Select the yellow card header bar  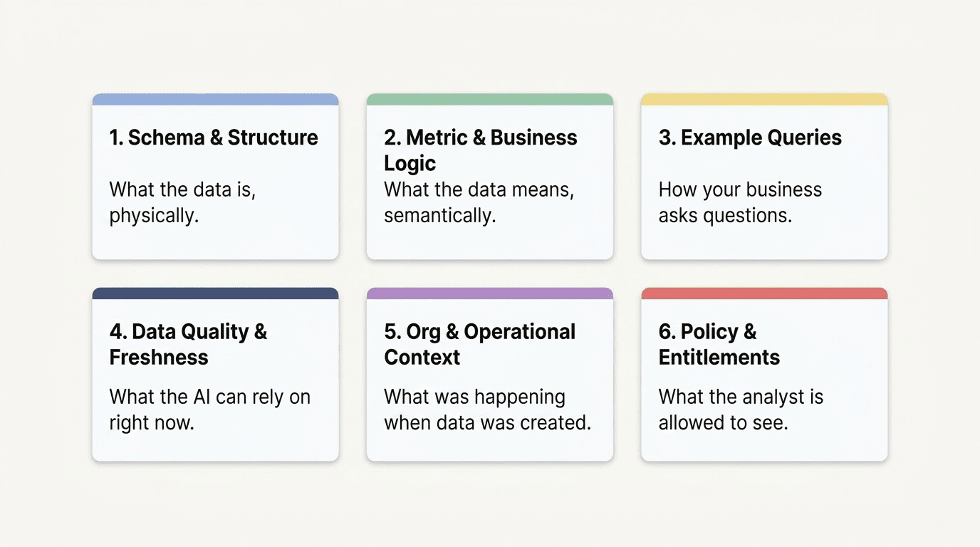pyautogui.click(x=764, y=100)
